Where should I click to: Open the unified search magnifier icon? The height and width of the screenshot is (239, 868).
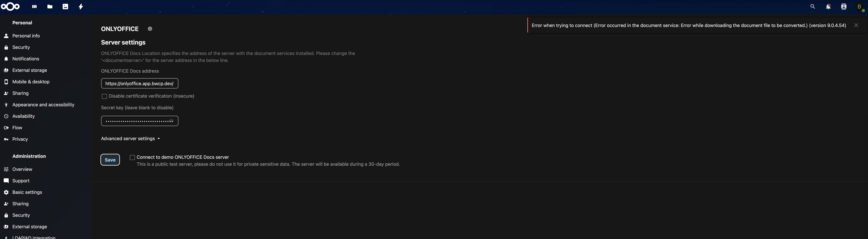click(x=813, y=6)
